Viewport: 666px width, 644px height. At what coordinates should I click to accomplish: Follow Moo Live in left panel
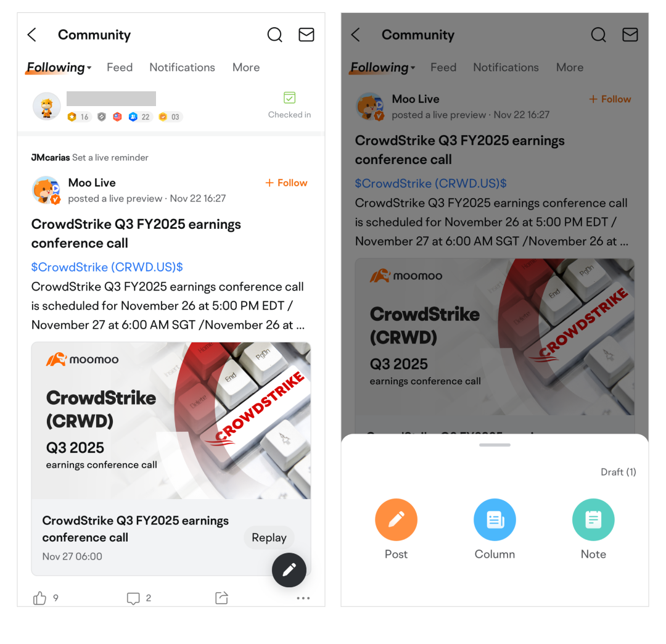286,183
